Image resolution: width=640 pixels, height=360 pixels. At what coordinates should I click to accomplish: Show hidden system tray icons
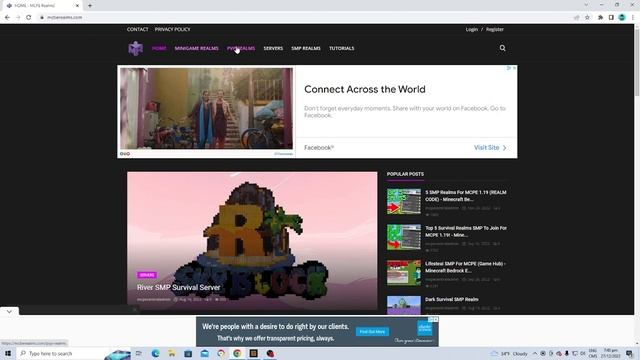tap(535, 353)
